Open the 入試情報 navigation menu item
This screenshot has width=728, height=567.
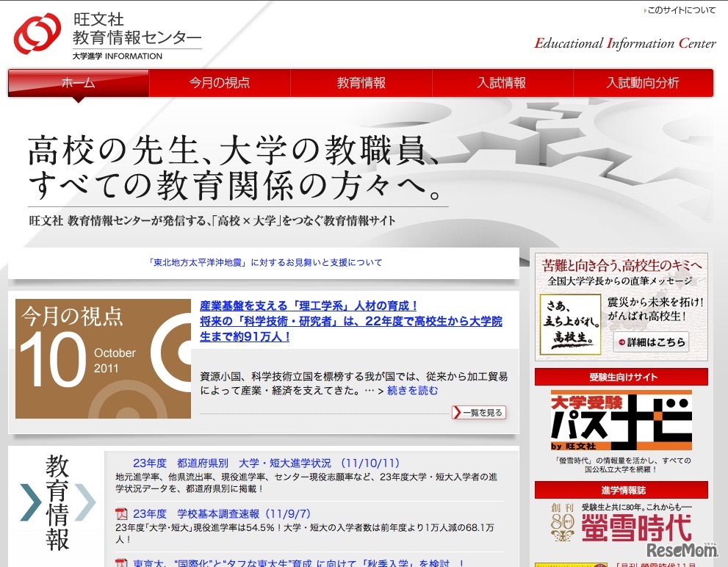point(502,83)
